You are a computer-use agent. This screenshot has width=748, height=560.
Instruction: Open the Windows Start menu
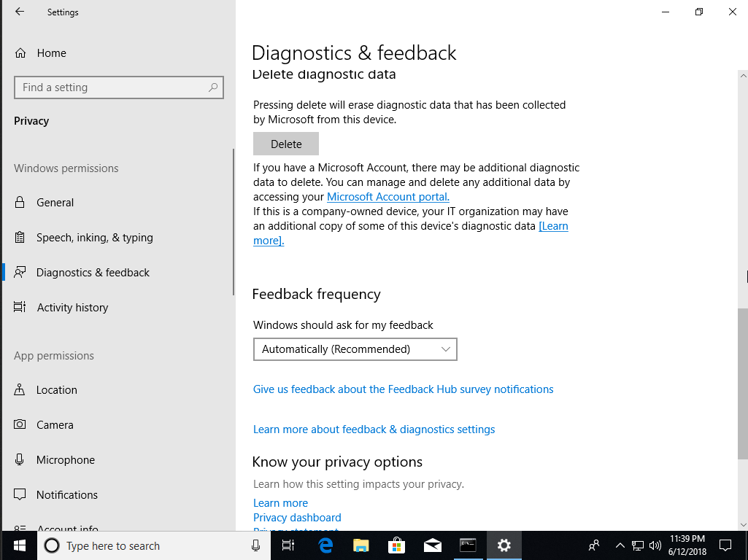19,545
